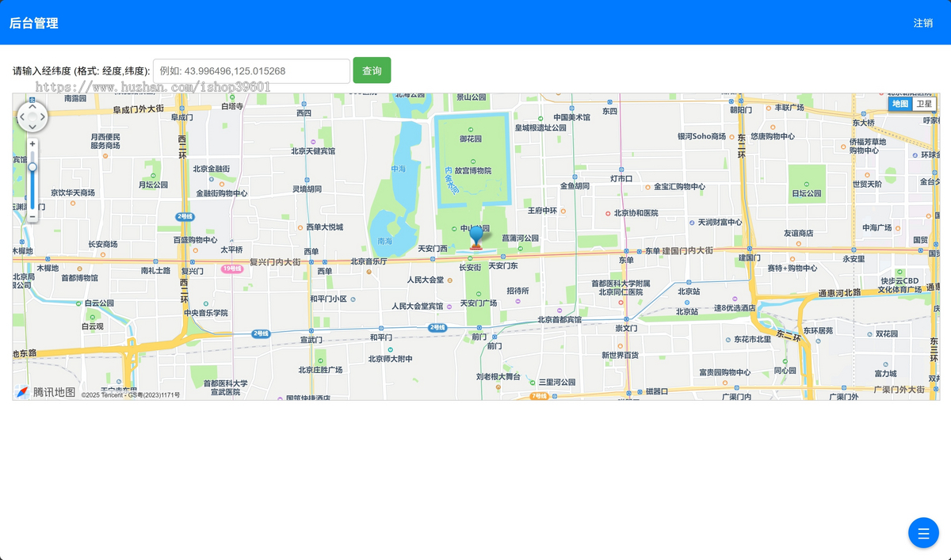Click the Tencent Maps logo
The height and width of the screenshot is (560, 951).
point(46,391)
